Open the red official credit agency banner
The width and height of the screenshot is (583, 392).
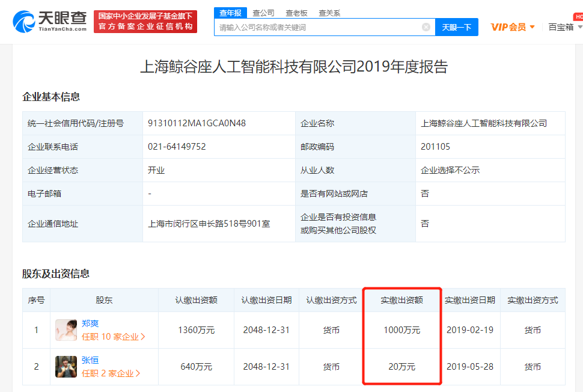coord(145,22)
